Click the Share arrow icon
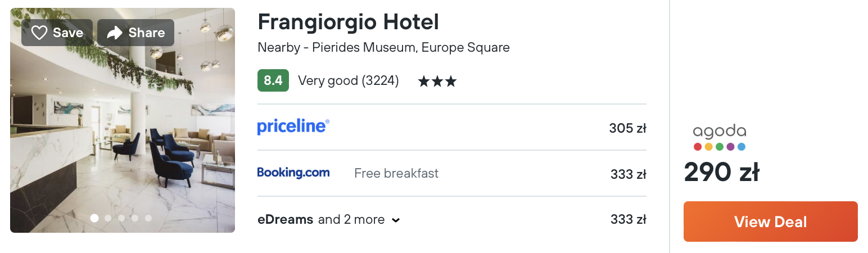The width and height of the screenshot is (868, 253). coord(115,33)
